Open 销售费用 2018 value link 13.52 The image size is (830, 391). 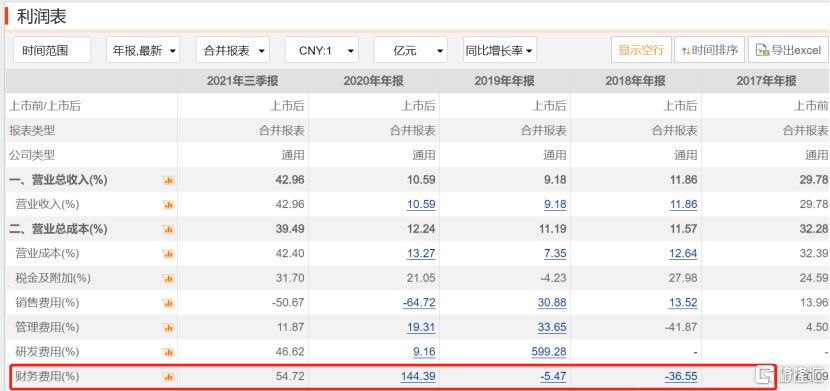(683, 303)
